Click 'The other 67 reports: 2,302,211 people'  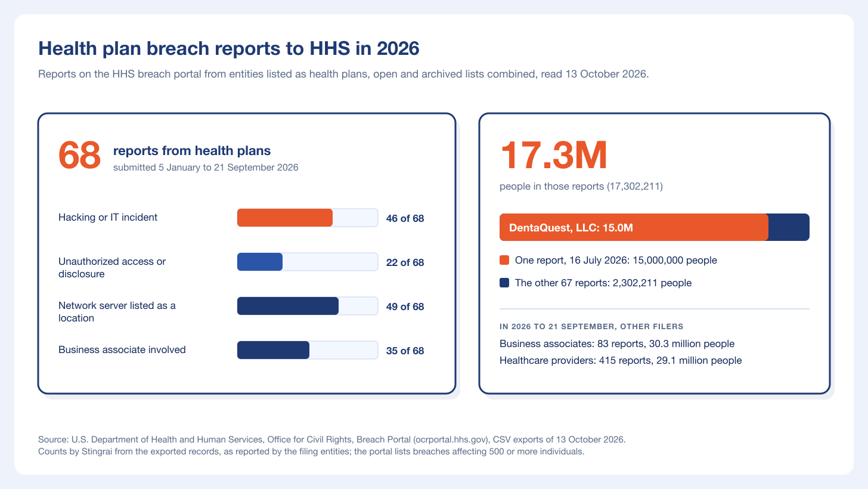(x=603, y=283)
